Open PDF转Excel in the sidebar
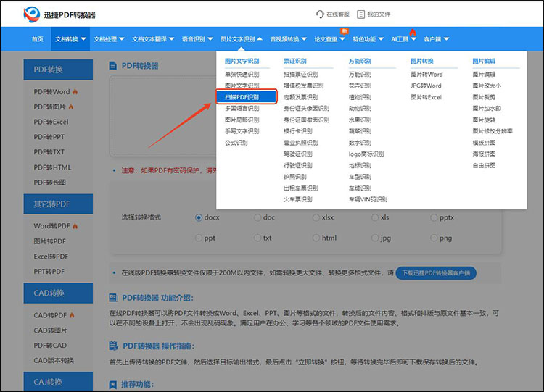Viewport: 544px width, 392px height. [51, 122]
